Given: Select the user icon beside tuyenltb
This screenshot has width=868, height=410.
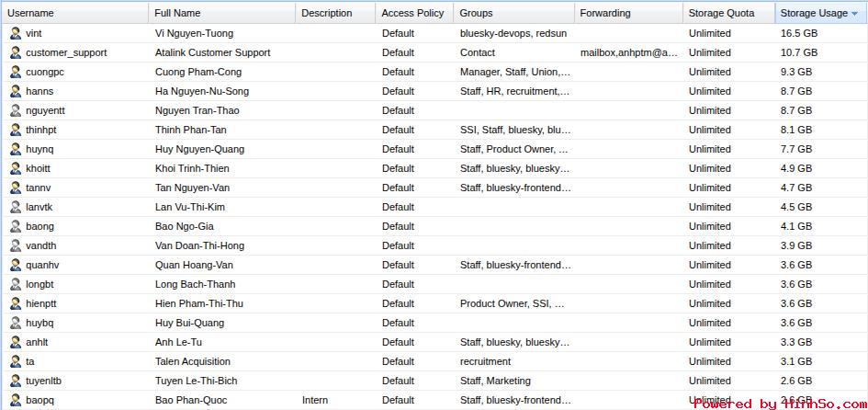Looking at the screenshot, I should 16,381.
